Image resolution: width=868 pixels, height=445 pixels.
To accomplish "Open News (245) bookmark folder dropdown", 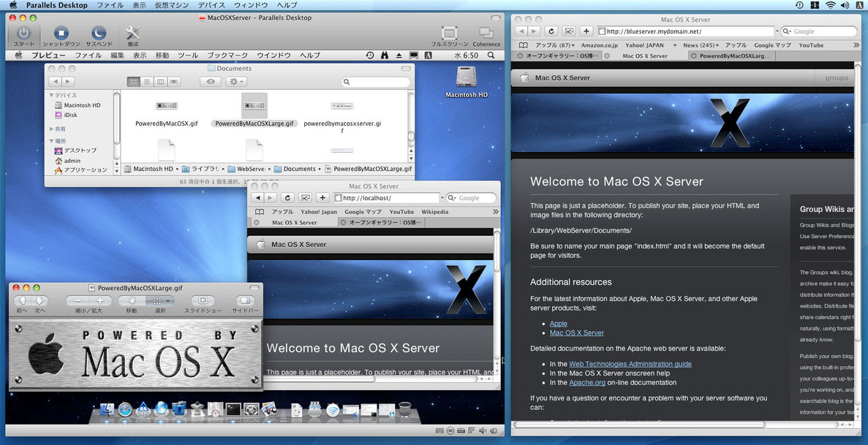I will pyautogui.click(x=701, y=45).
